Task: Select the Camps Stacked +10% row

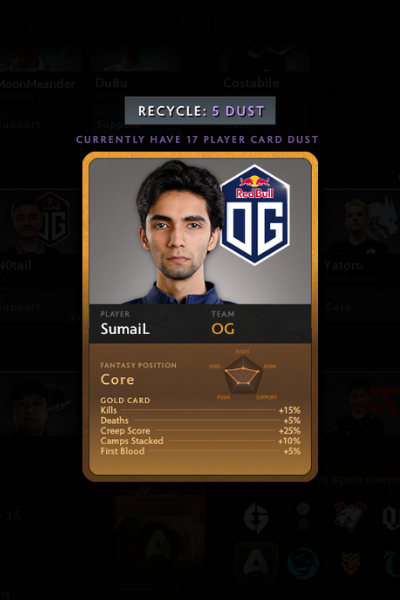Action: (x=200, y=441)
